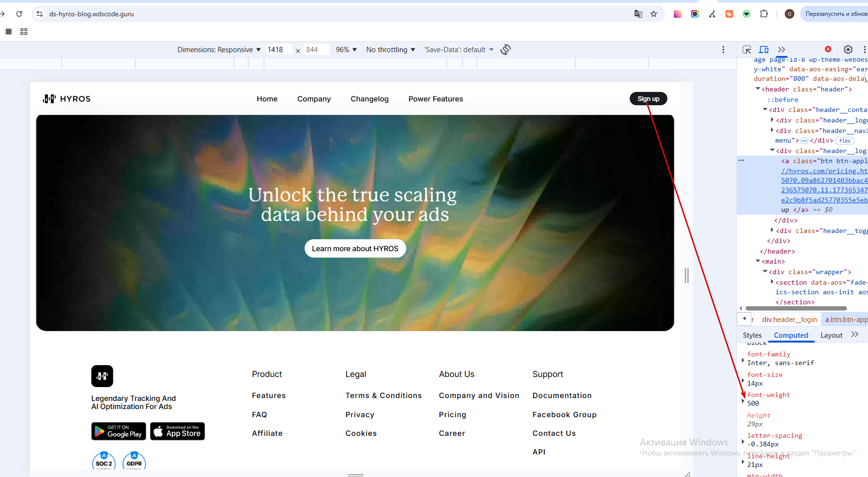
Task: Open device toolbar more options menu
Action: (x=723, y=50)
